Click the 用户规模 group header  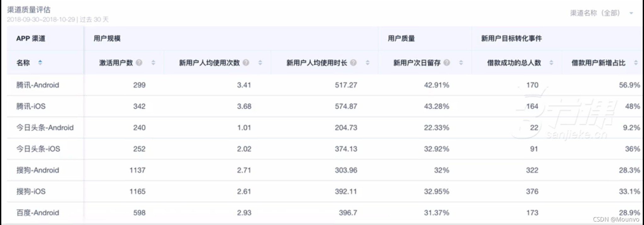(x=107, y=38)
